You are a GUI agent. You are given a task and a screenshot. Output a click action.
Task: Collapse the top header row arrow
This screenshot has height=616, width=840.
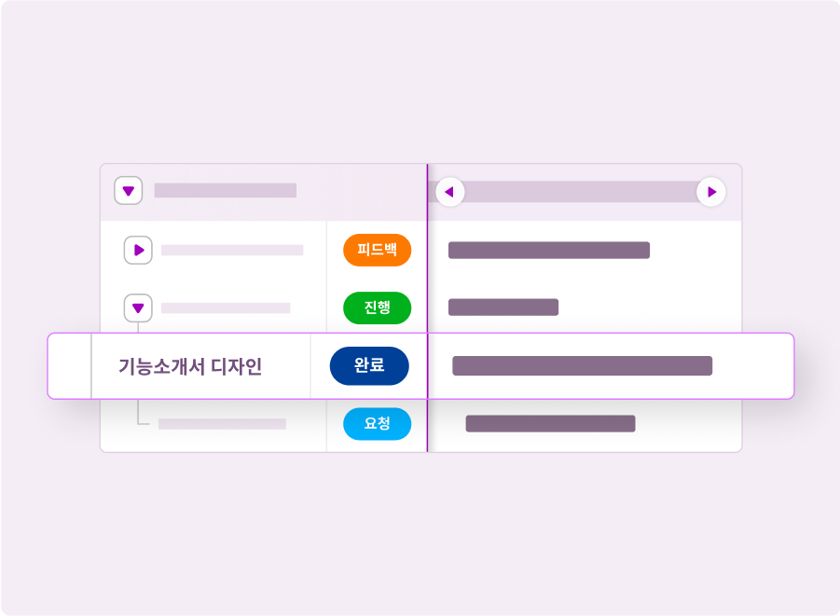click(x=129, y=191)
